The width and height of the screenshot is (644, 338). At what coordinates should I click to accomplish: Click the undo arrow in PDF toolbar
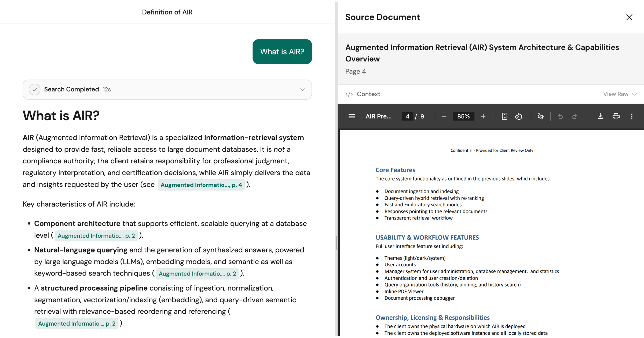560,116
